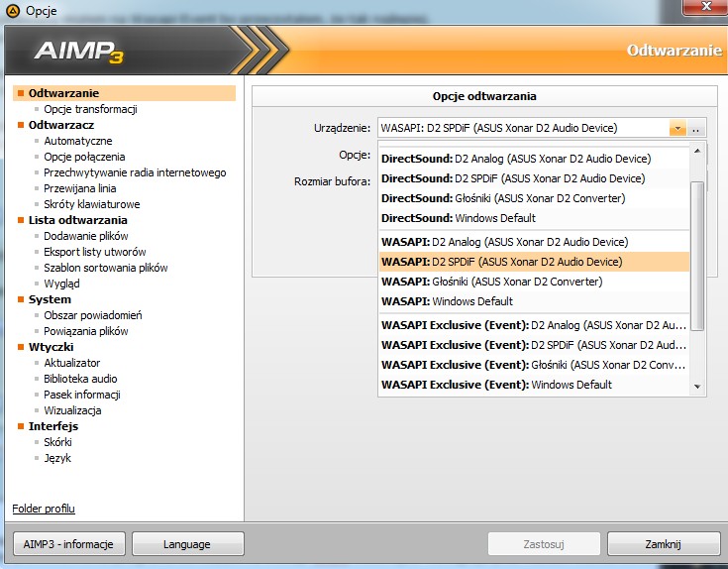Open AIMP3 - informacje dialog
This screenshot has width=728, height=569.
[x=68, y=544]
